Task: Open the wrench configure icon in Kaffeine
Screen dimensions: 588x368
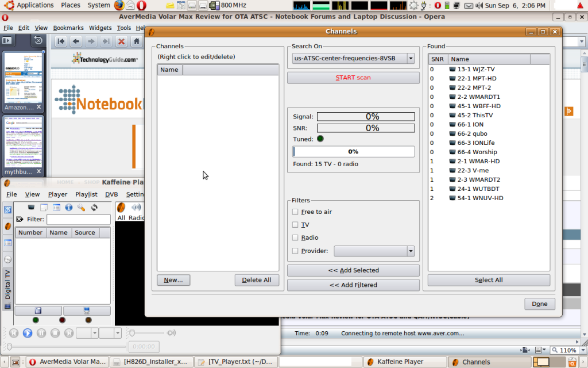Action: [81, 207]
